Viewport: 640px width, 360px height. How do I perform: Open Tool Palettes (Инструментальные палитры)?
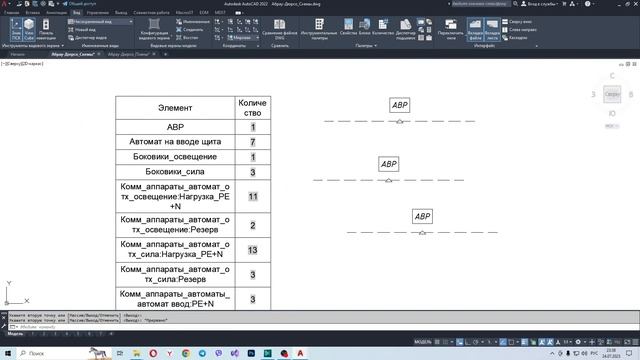click(x=319, y=29)
